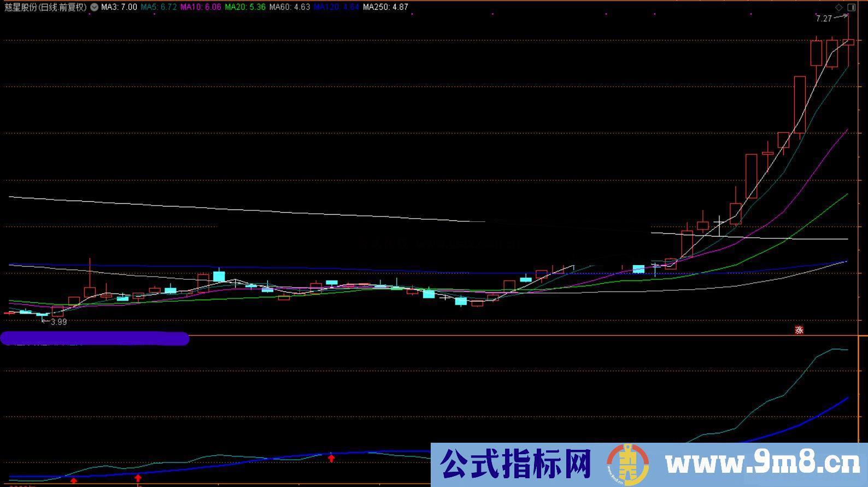The width and height of the screenshot is (868, 487).
Task: Click the 3.99 low price label
Action: coord(58,322)
